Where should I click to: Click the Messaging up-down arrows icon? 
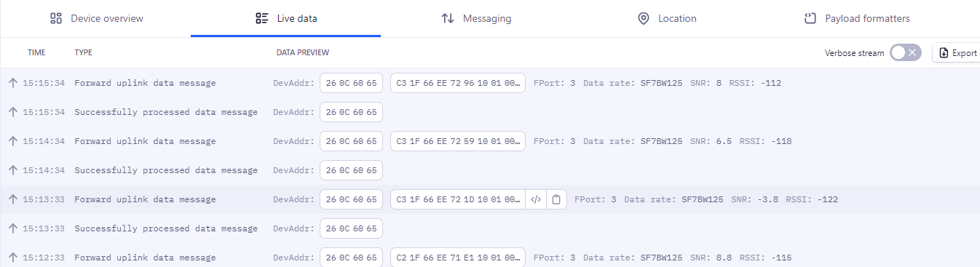click(448, 18)
